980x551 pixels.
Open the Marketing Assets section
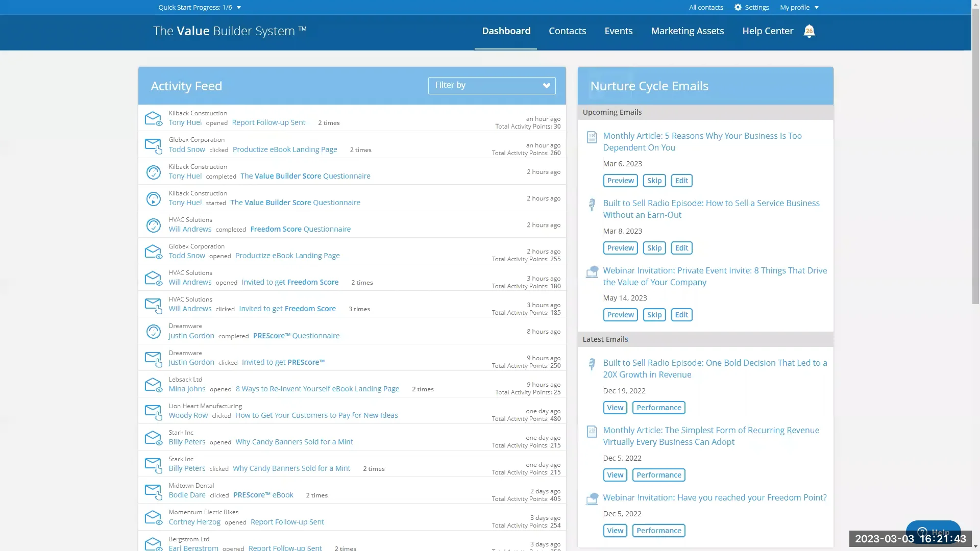coord(687,31)
